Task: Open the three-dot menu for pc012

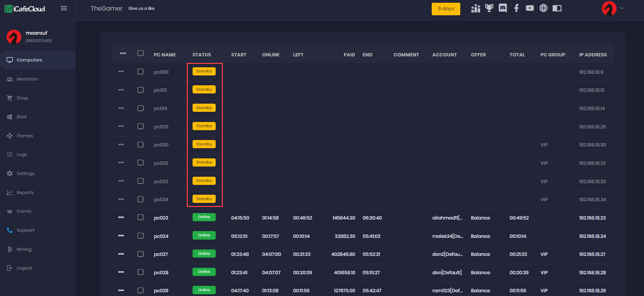Action: (121, 90)
